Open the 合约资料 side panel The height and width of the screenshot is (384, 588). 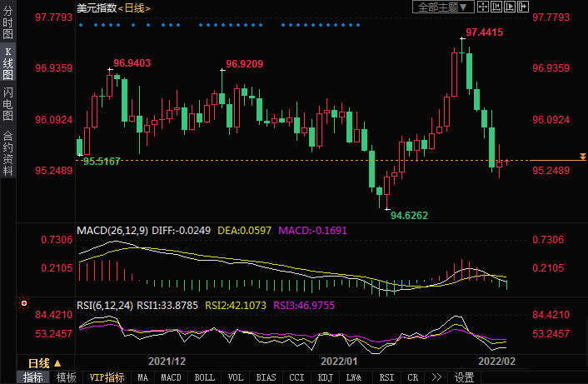[7, 154]
